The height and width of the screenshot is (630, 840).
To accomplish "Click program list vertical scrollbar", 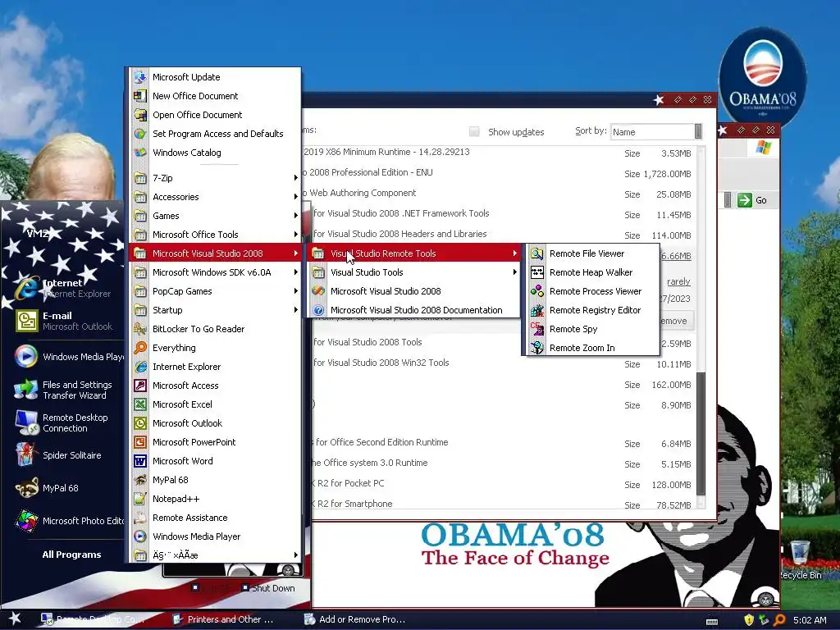I will (x=701, y=433).
